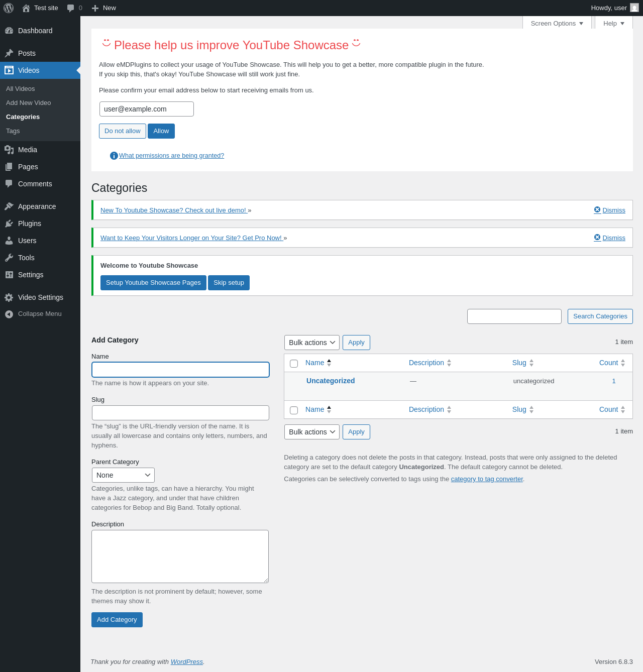The height and width of the screenshot is (672, 643).
Task: Open the Tags submenu item
Action: [x=13, y=131]
